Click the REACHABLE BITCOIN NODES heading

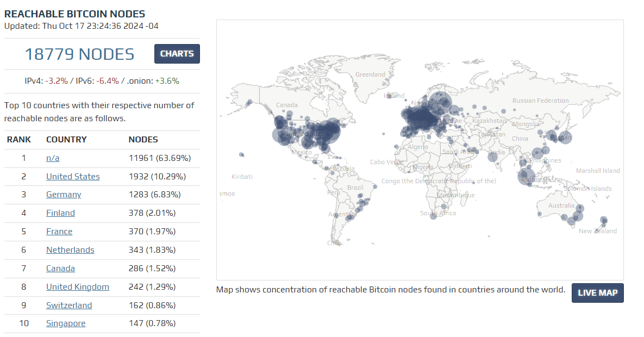click(x=75, y=14)
